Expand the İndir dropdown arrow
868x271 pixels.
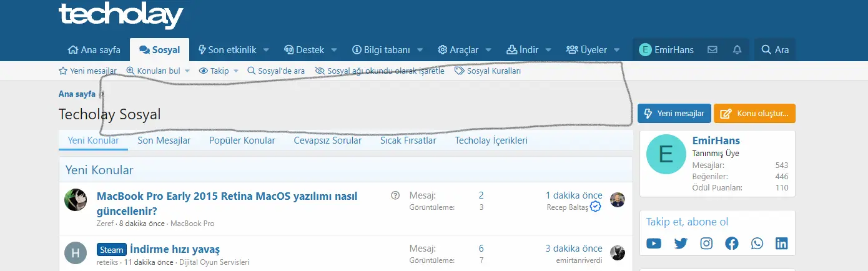[x=548, y=50]
